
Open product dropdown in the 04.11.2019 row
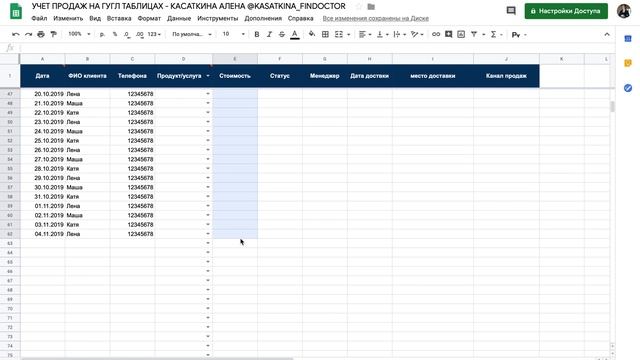208,234
